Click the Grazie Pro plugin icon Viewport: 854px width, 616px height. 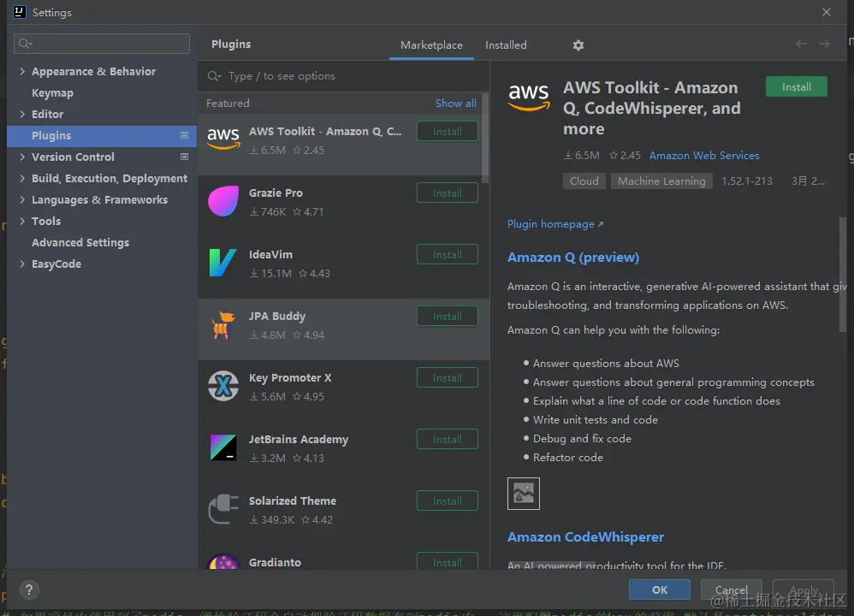(x=223, y=201)
